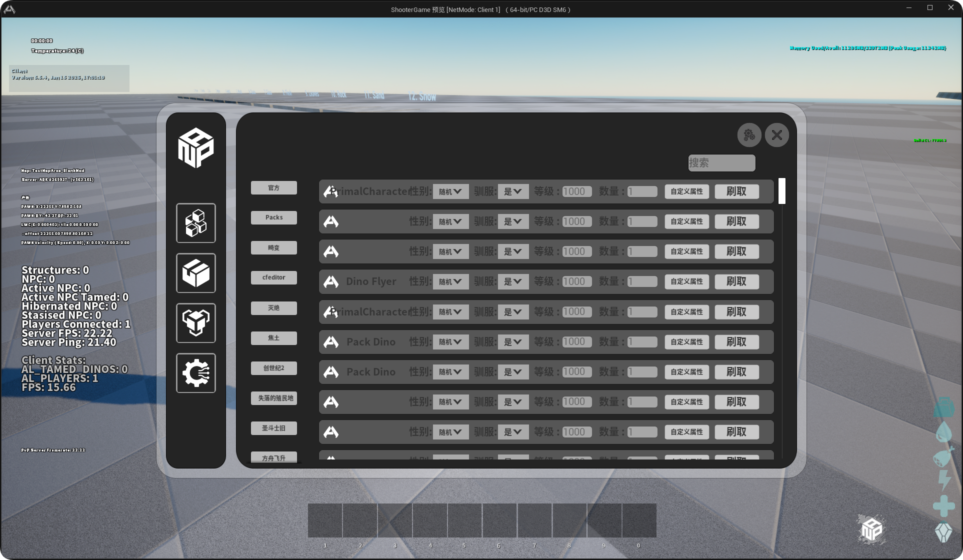This screenshot has height=560, width=963.
Task: Switch to the 焦土 category tab
Action: 273,338
